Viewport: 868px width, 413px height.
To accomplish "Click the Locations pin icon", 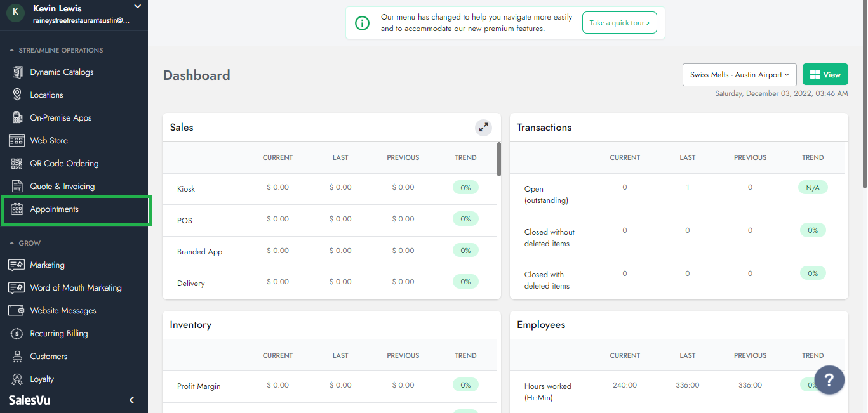I will (17, 95).
